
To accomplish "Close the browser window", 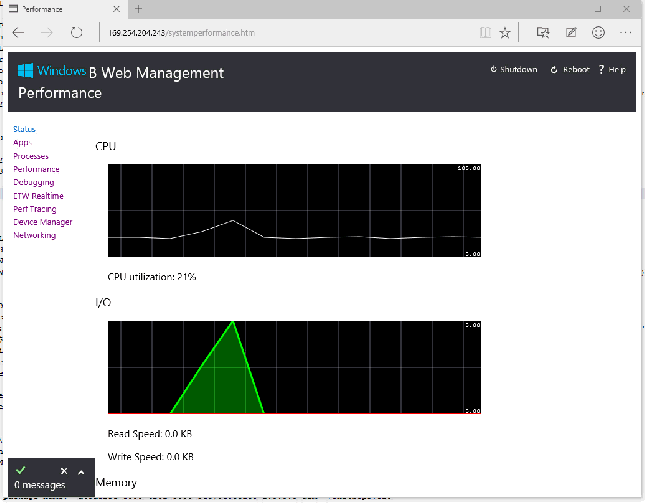I will pos(626,9).
